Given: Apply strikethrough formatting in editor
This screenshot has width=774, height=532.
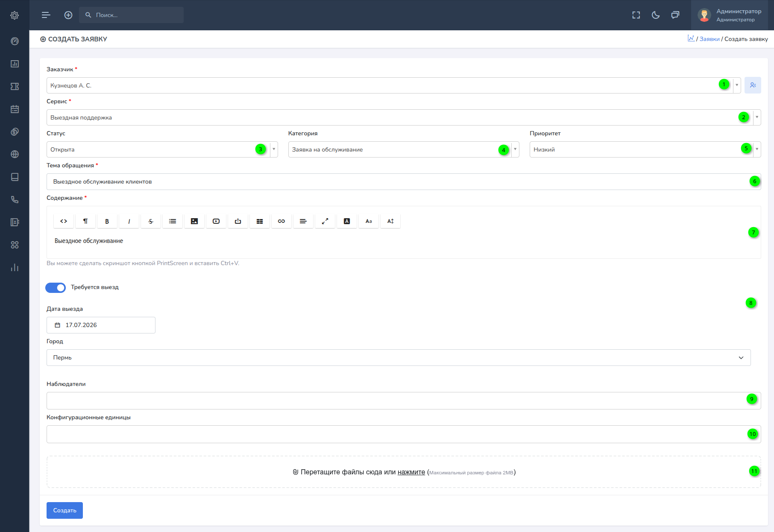Looking at the screenshot, I should (x=151, y=221).
